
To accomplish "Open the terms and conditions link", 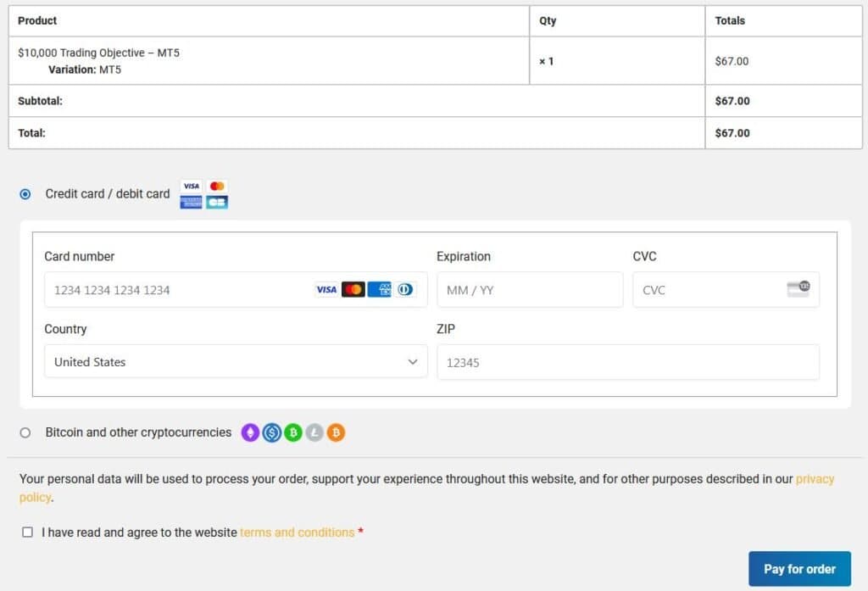I will [296, 532].
